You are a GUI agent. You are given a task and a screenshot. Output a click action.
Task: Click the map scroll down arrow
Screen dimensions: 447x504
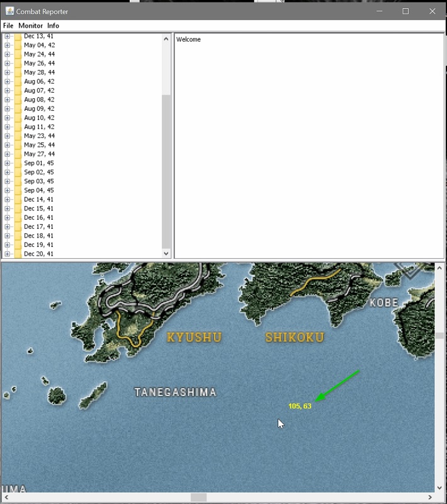tap(439, 488)
